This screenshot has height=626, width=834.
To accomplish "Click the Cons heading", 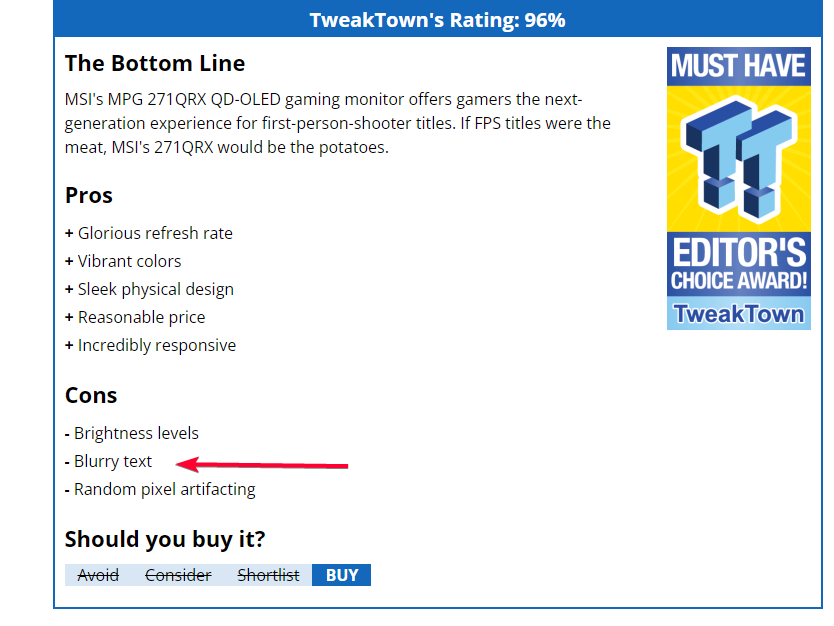I will click(x=91, y=395).
